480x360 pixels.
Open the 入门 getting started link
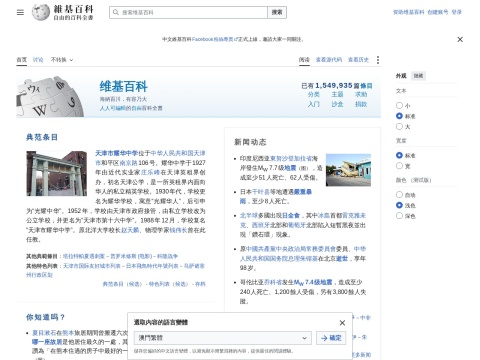click(x=314, y=104)
